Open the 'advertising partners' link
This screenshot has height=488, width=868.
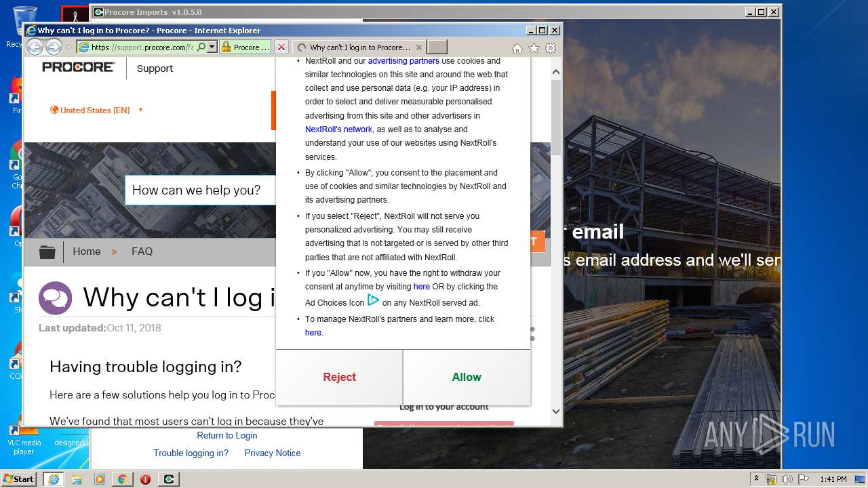click(403, 61)
